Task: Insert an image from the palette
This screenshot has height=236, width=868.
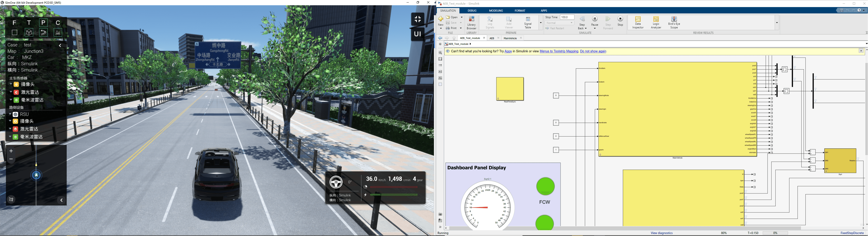Action: coord(440,78)
